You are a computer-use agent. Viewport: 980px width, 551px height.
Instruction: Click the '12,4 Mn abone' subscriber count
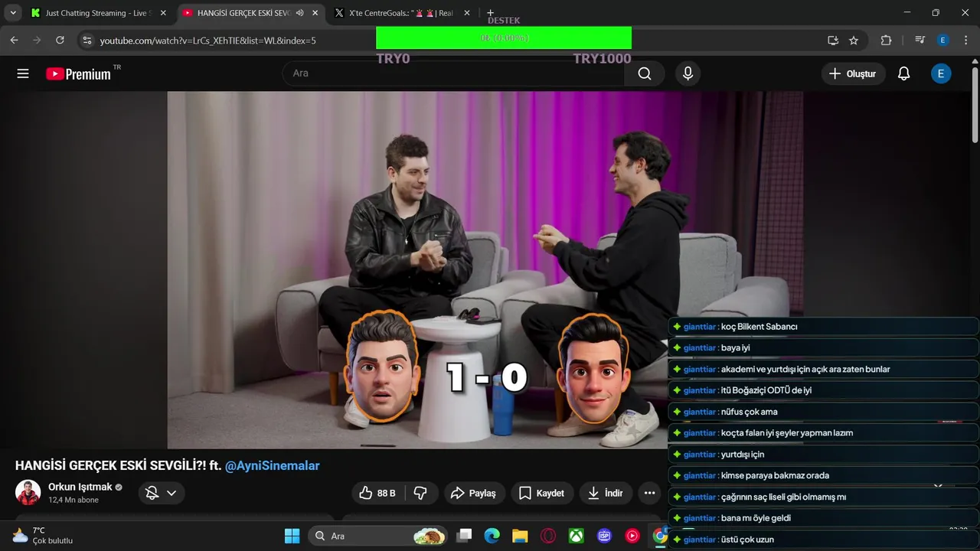(x=73, y=500)
